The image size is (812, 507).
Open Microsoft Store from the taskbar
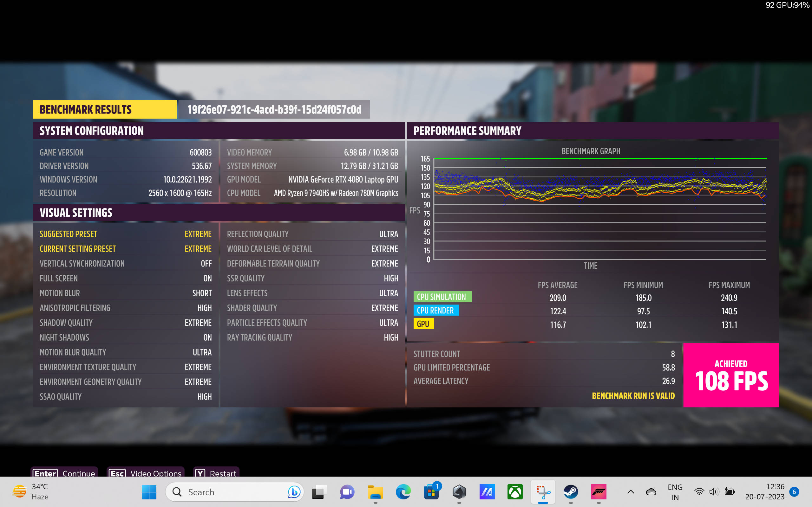click(431, 492)
